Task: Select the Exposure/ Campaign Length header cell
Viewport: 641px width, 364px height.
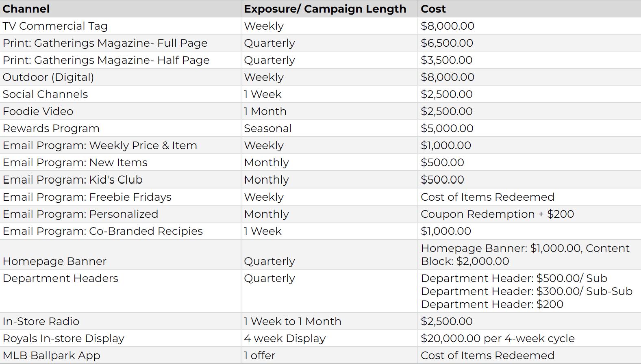Action: point(325,9)
